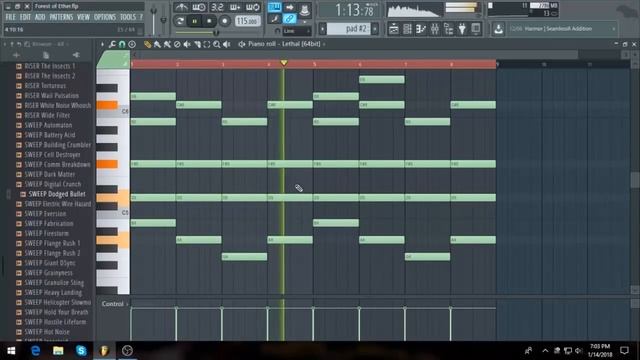Select the Slice tool
Image resolution: width=640 pixels, height=360 pixels.
point(197,44)
